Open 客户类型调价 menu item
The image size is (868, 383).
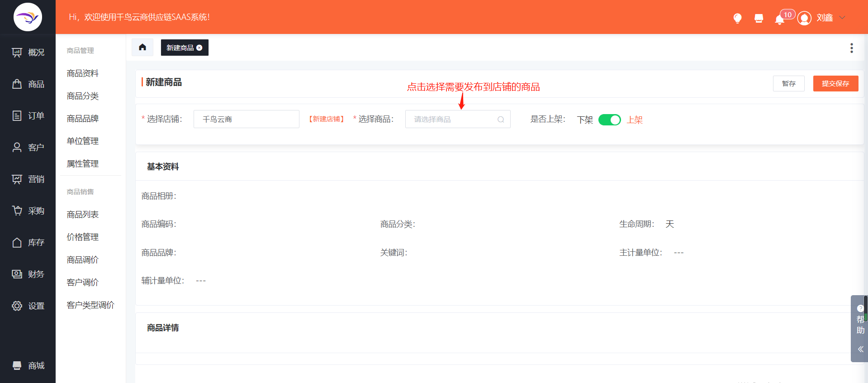pyautogui.click(x=90, y=305)
